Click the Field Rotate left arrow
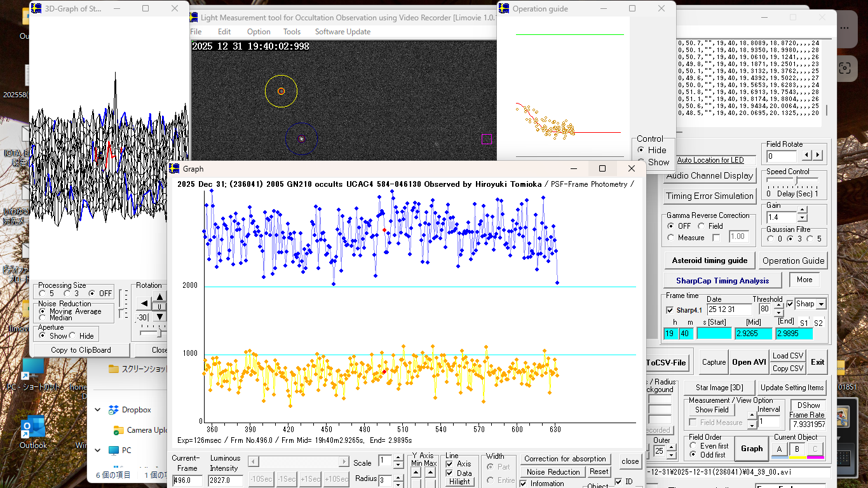Image resolution: width=868 pixels, height=488 pixels. pyautogui.click(x=807, y=155)
